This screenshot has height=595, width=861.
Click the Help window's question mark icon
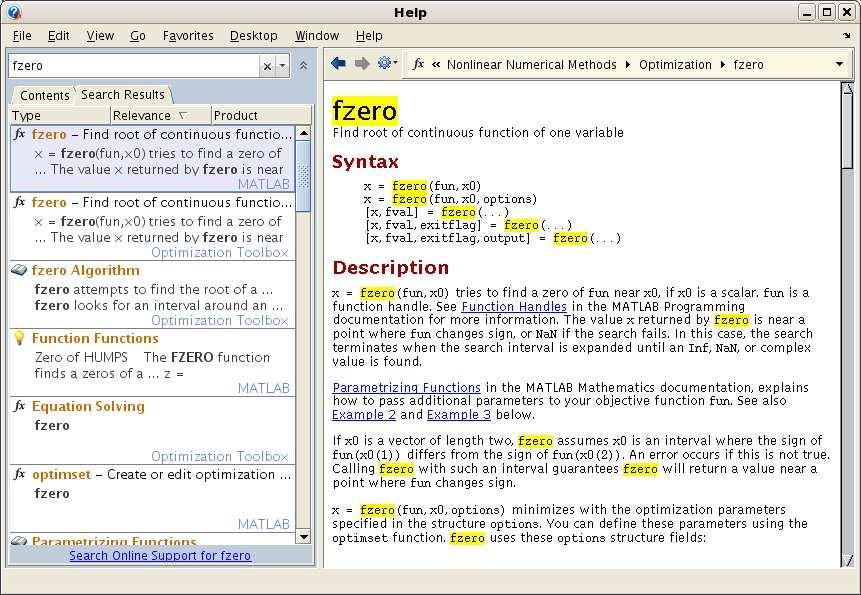15,12
